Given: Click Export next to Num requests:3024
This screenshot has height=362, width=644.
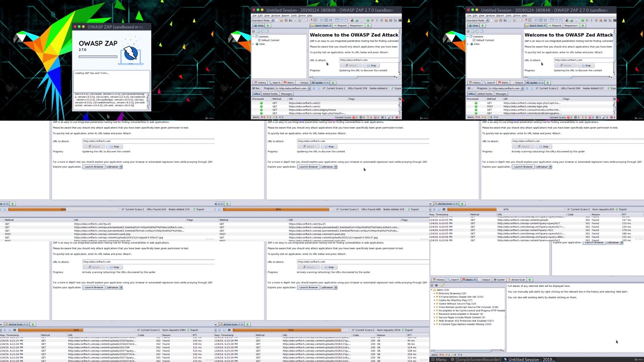Looking at the screenshot, I should coord(407,330).
